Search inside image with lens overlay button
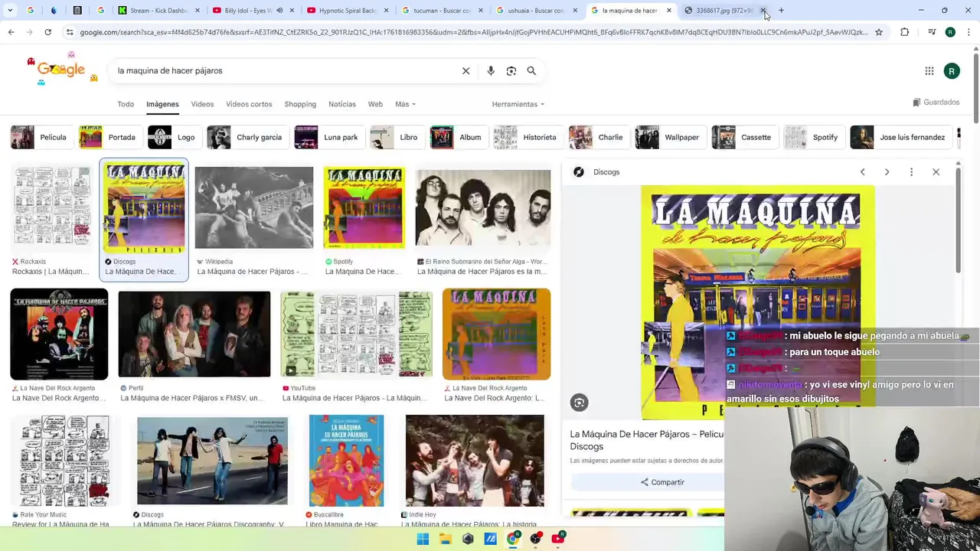Screen dimensions: 980x551 (580, 403)
